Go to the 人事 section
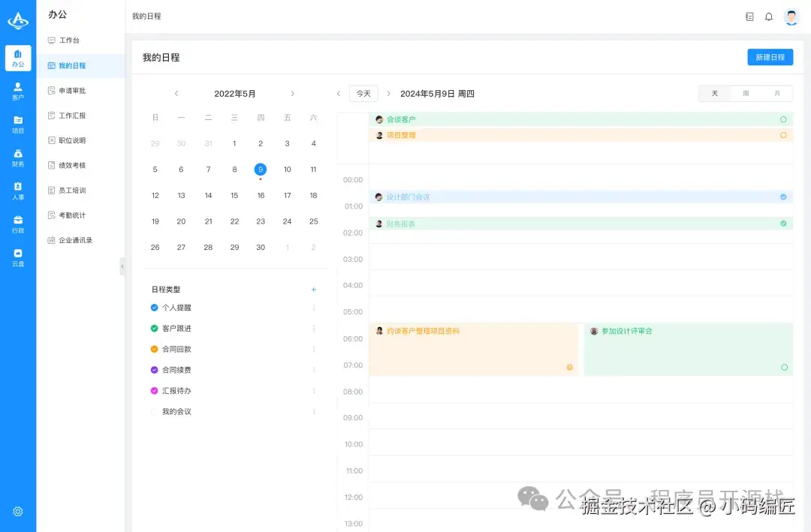Screen dimensions: 811x532 point(18,191)
